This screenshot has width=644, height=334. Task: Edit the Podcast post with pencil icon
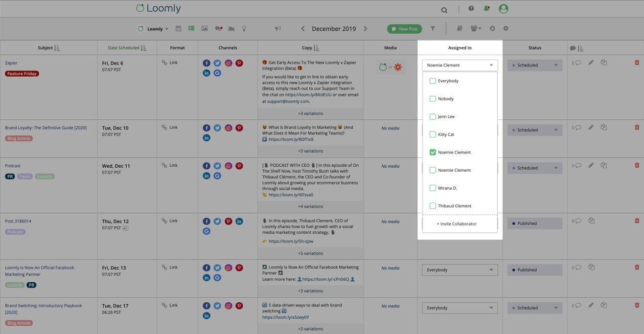pos(591,165)
